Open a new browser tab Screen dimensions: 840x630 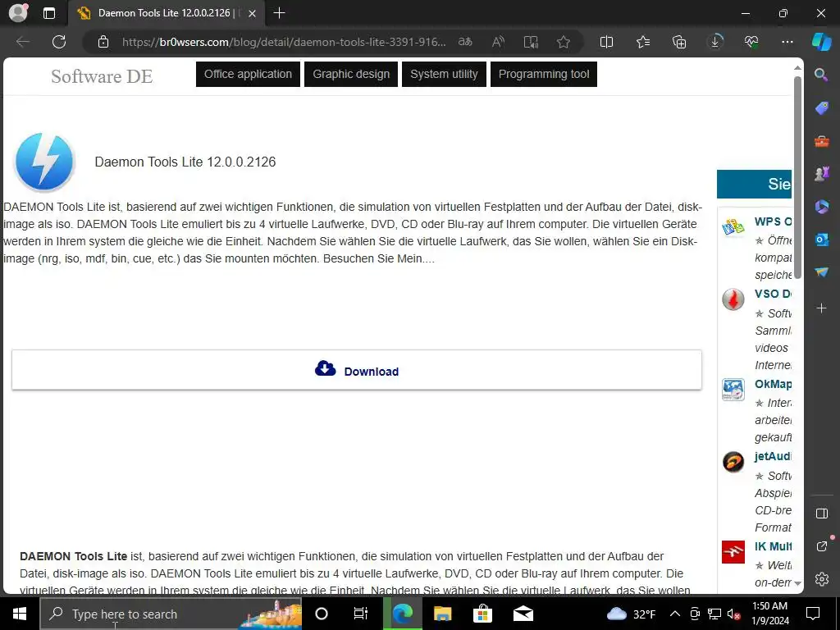coord(279,13)
